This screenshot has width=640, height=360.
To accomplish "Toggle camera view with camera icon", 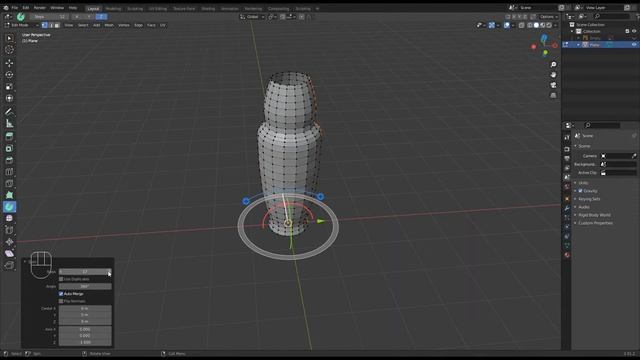I will tap(553, 85).
